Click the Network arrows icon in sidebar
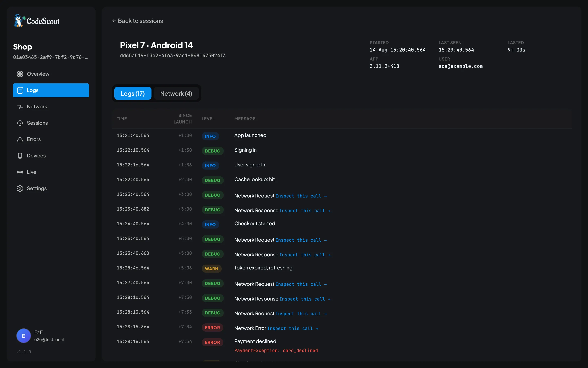This screenshot has width=588, height=368. pos(20,107)
